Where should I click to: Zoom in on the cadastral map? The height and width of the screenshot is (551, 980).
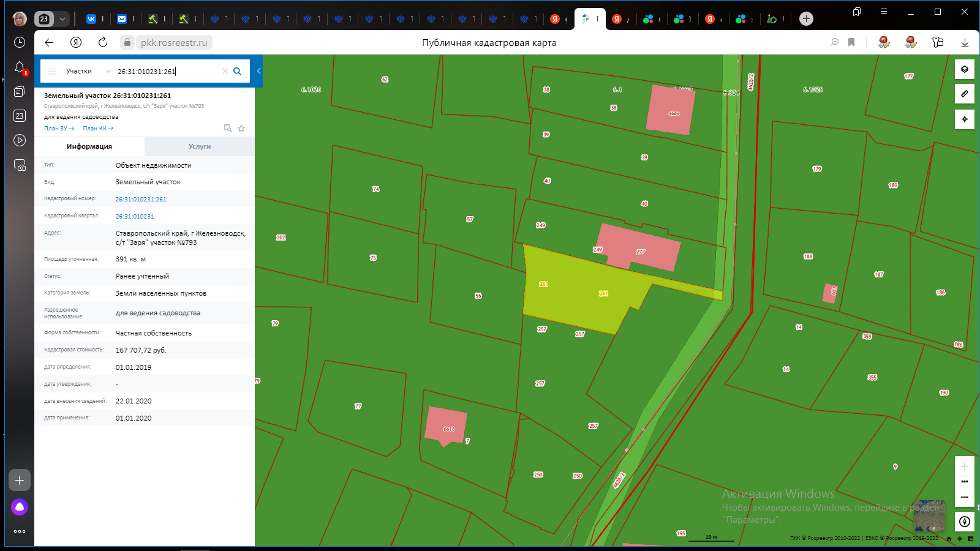[x=965, y=466]
